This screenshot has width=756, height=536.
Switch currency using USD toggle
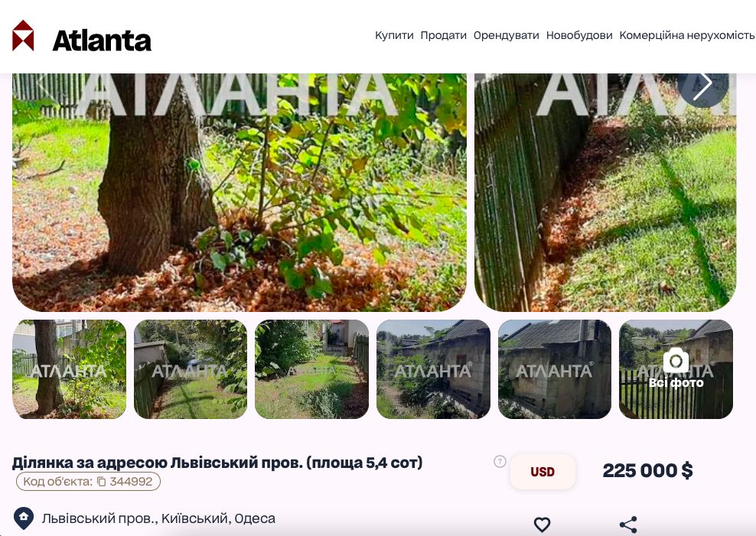543,472
